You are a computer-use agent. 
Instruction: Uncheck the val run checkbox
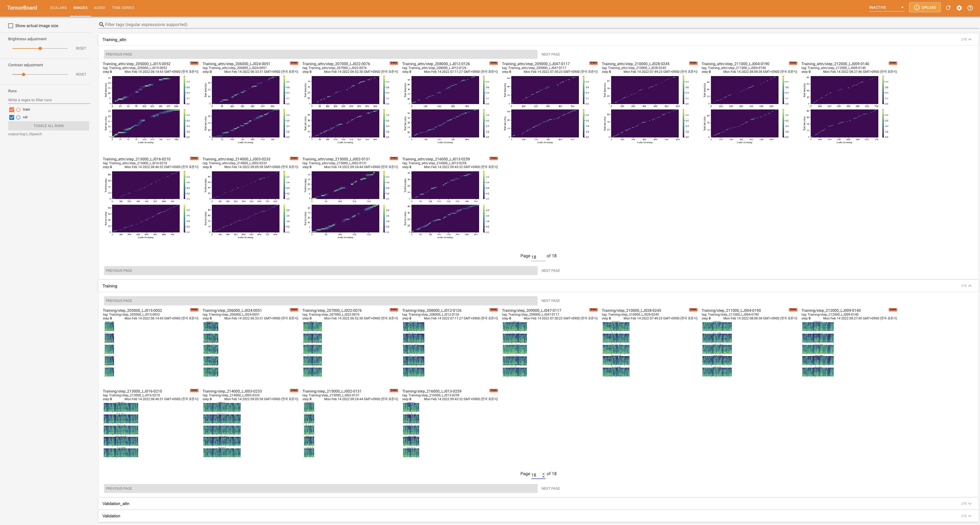point(12,117)
